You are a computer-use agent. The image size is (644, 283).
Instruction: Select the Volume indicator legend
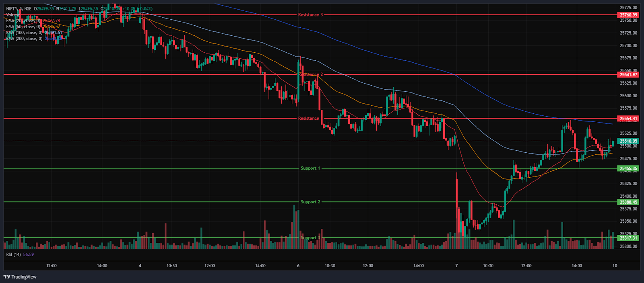pyautogui.click(x=13, y=15)
